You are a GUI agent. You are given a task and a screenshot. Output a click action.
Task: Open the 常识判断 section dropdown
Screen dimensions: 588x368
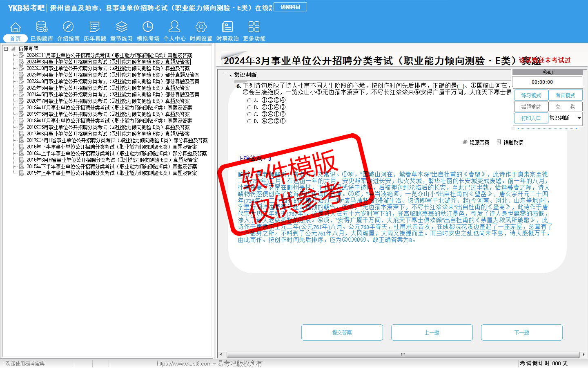(x=579, y=118)
